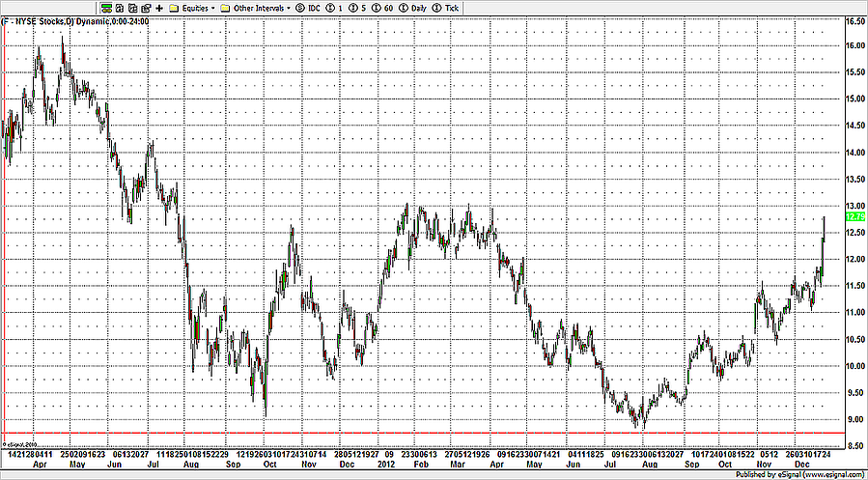The image size is (868, 480).
Task: Click the black plus icon in toolbar
Action: [x=158, y=7]
